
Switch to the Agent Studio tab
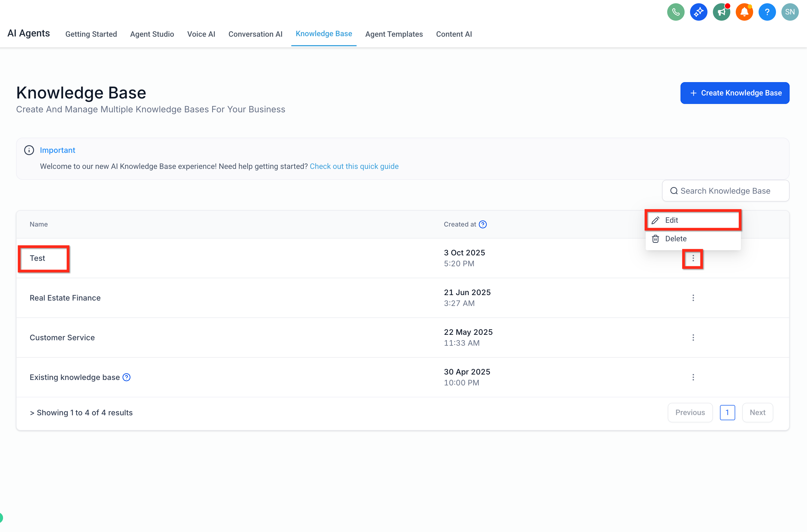click(x=152, y=34)
